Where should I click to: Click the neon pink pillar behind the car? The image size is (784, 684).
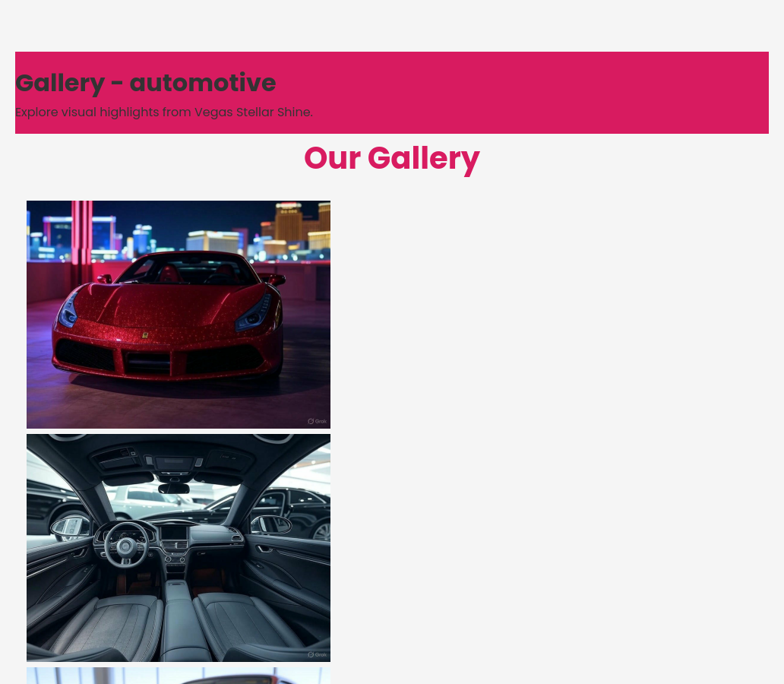tap(82, 235)
